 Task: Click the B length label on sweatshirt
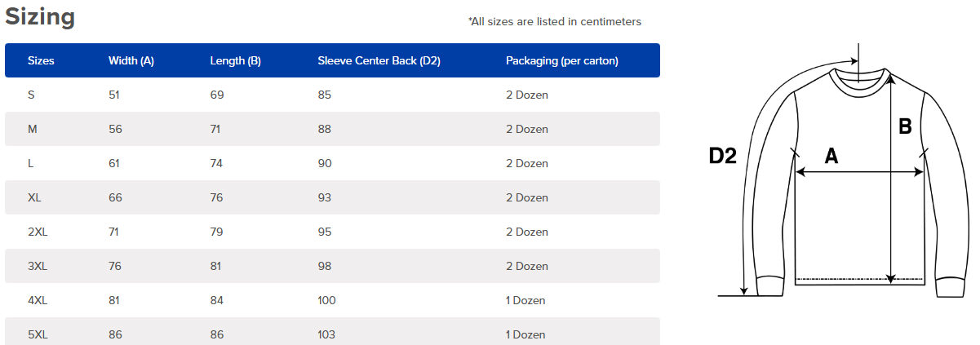tap(905, 126)
